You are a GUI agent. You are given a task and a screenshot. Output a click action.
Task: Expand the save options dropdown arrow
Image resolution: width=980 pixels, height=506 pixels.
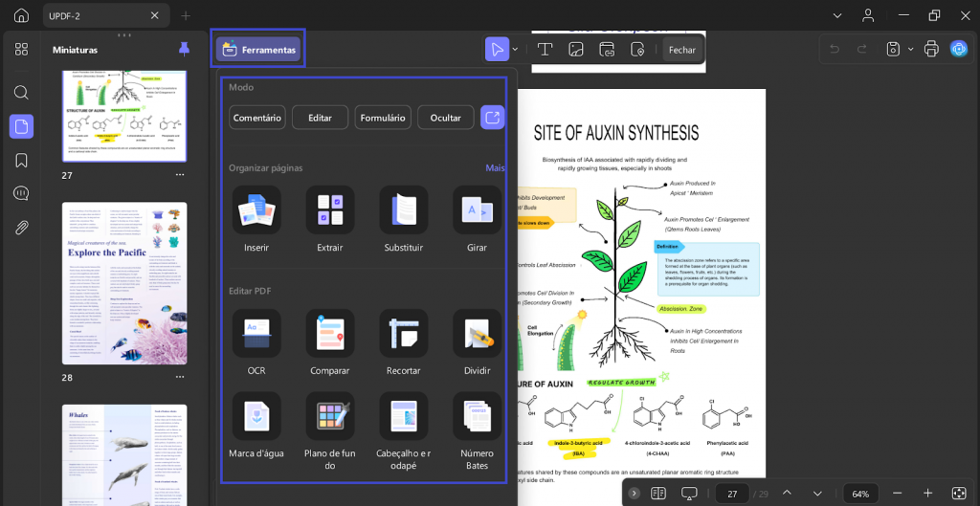click(911, 50)
